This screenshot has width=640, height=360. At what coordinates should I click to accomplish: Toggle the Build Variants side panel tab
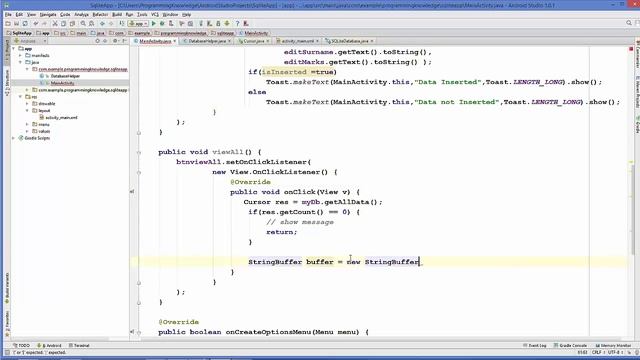coord(7,288)
